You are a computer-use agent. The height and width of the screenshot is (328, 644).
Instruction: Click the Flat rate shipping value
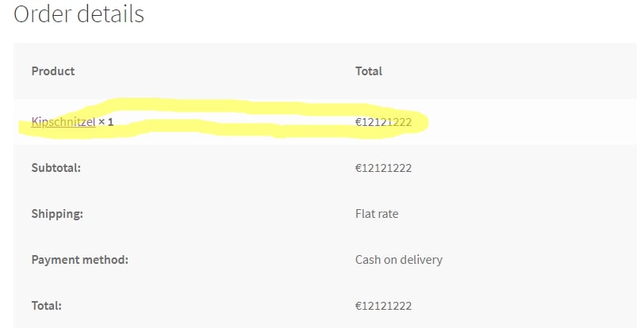click(377, 214)
